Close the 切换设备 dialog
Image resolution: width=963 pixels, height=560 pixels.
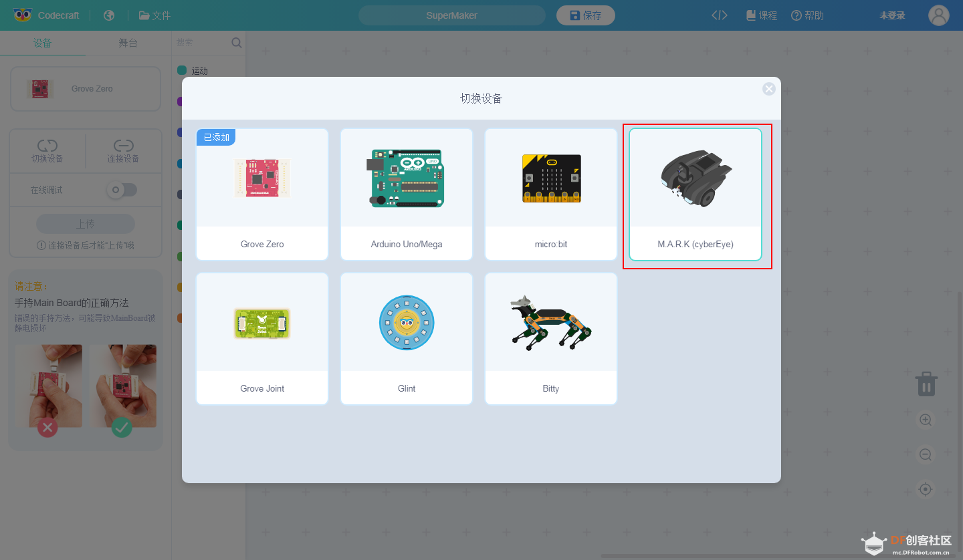coord(769,89)
